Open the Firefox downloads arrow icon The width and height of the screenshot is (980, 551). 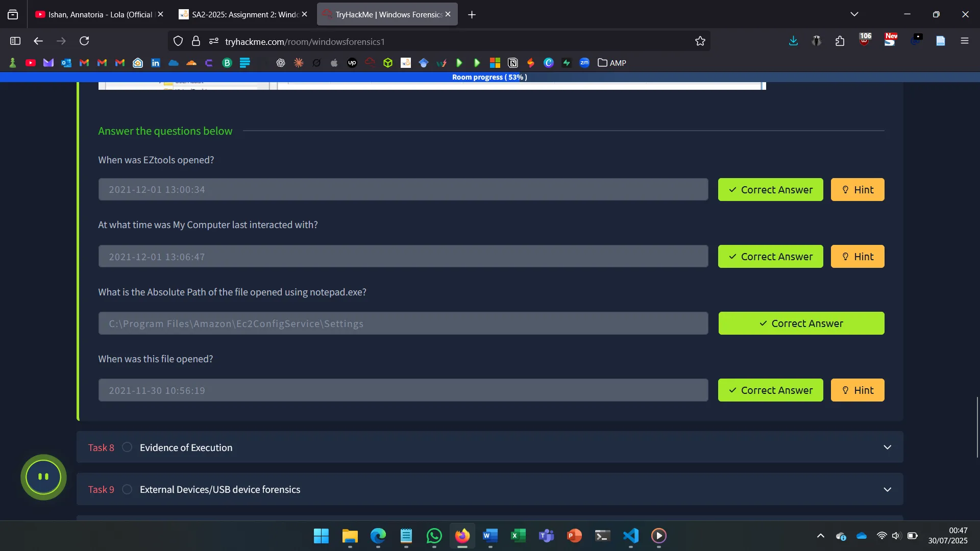tap(793, 41)
